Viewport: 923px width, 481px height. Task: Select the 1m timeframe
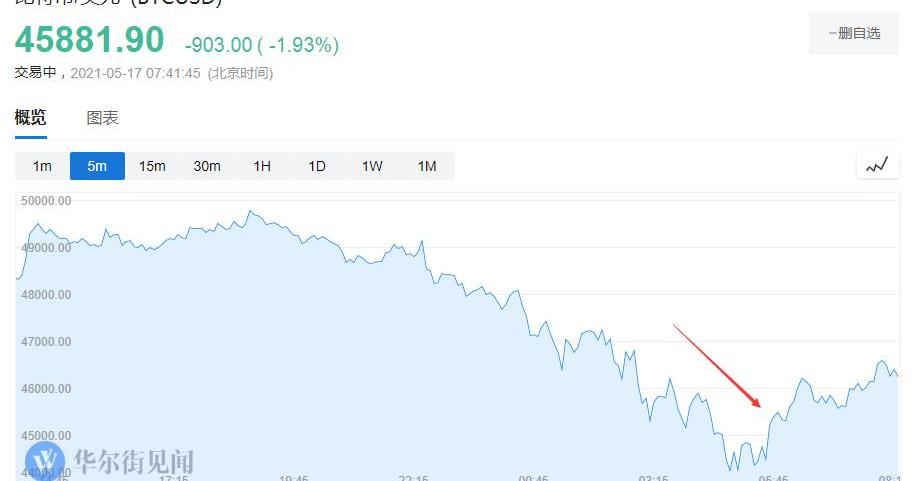42,166
